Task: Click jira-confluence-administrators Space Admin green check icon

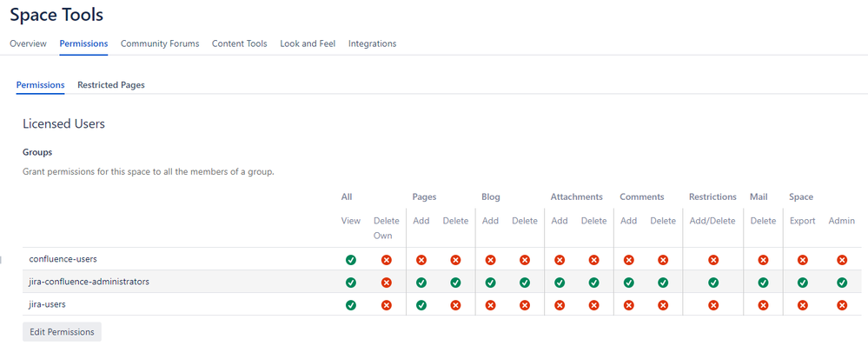Action: point(842,283)
